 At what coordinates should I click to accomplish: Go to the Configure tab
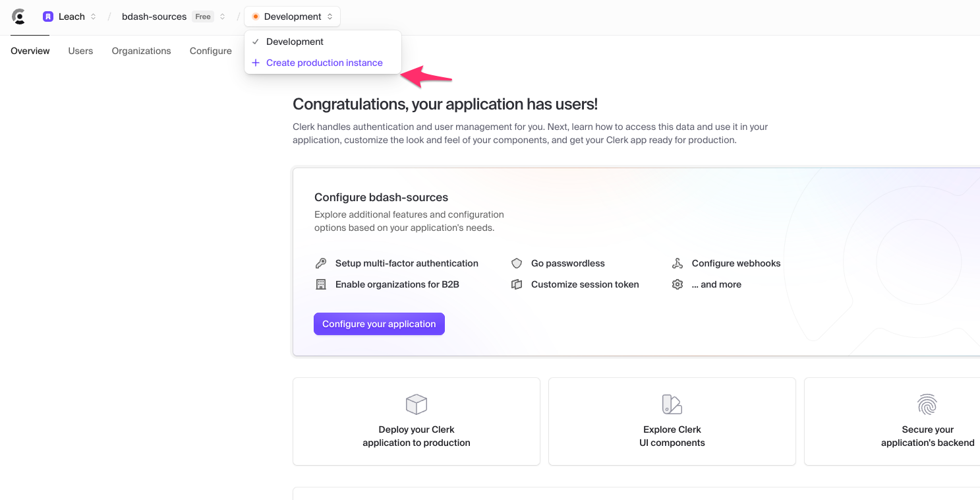coord(210,51)
